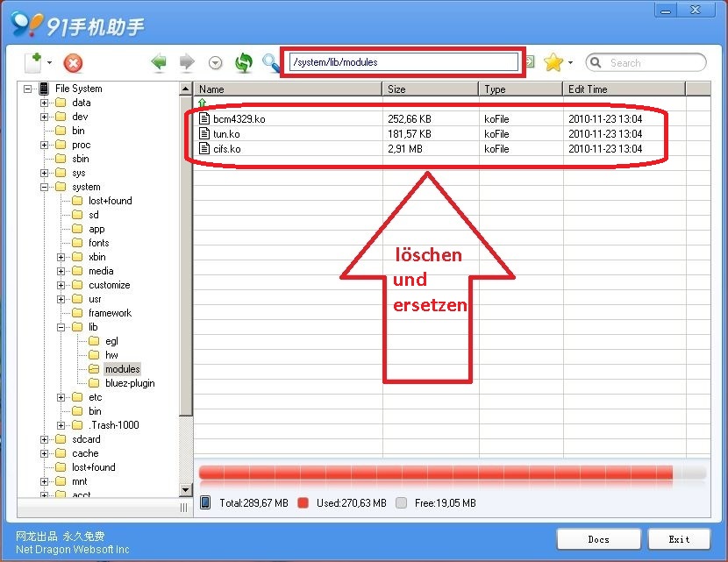The width and height of the screenshot is (728, 562).
Task: Collapse the File System root node
Action: tap(28, 89)
